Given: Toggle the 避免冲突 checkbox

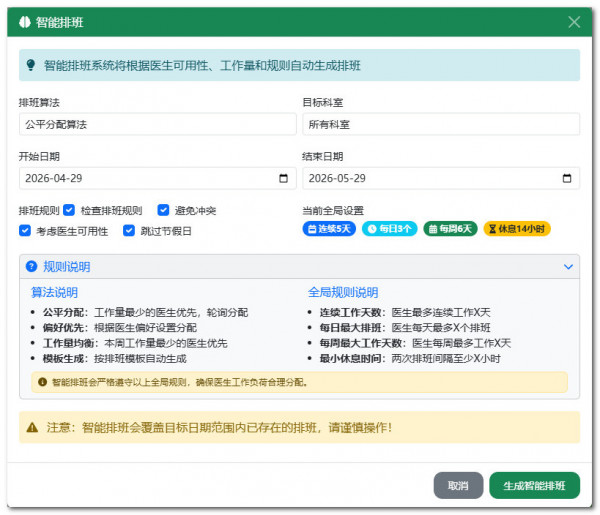Looking at the screenshot, I should (164, 211).
